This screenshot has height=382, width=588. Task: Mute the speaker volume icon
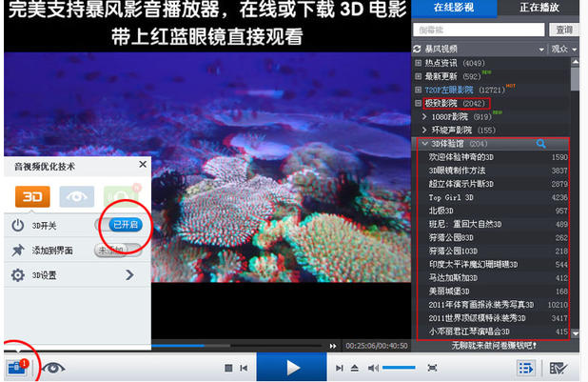[373, 368]
